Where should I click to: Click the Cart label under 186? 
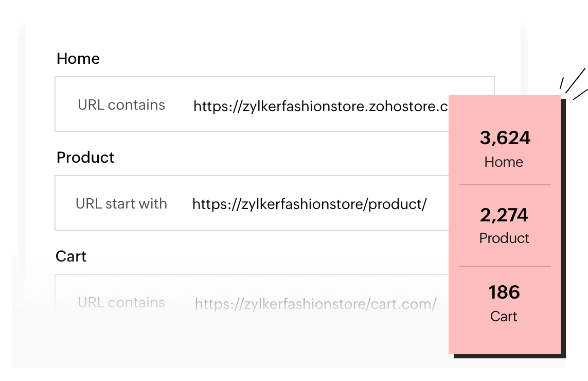point(504,316)
